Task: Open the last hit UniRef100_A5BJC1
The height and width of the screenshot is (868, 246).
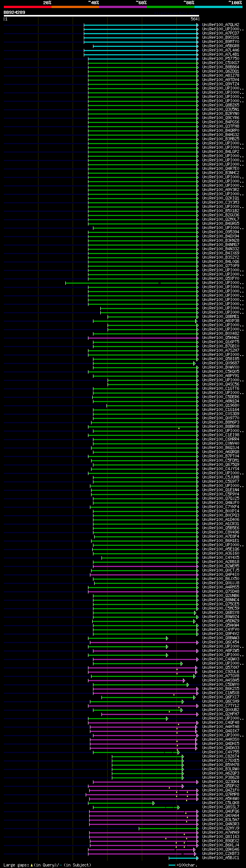Action: pos(221,858)
